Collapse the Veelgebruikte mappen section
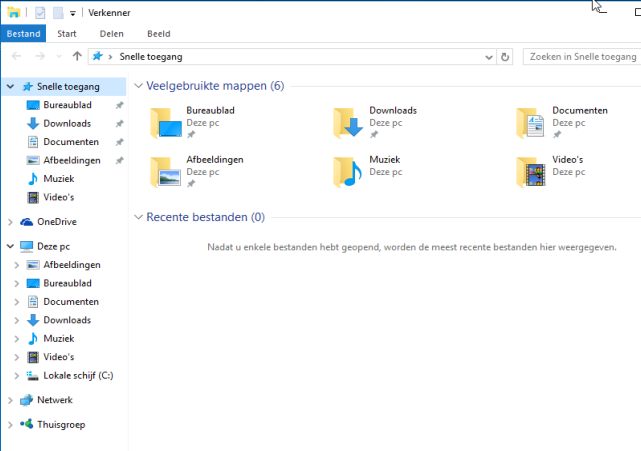The width and height of the screenshot is (641, 451). tap(139, 86)
